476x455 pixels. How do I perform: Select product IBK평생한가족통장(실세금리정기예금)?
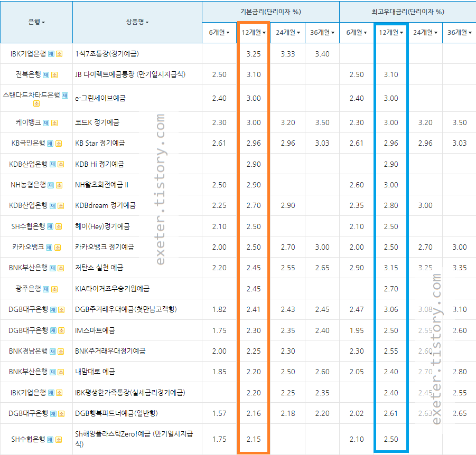(130, 393)
